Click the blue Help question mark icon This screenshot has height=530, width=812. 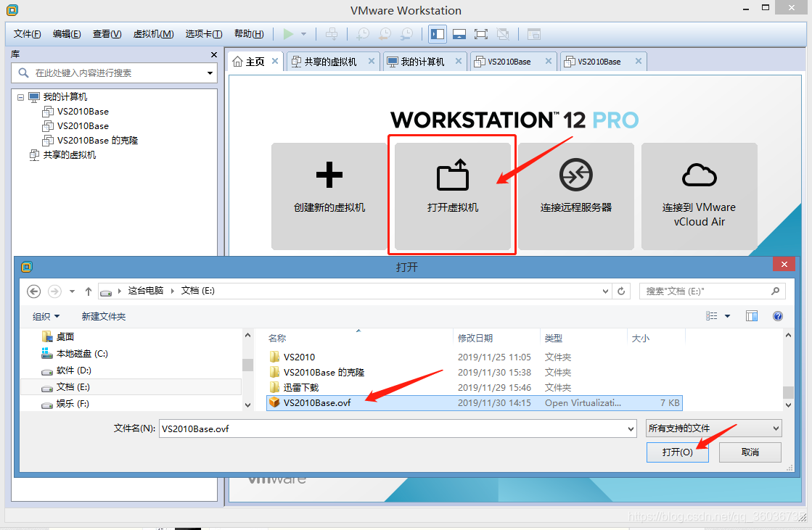pyautogui.click(x=777, y=316)
